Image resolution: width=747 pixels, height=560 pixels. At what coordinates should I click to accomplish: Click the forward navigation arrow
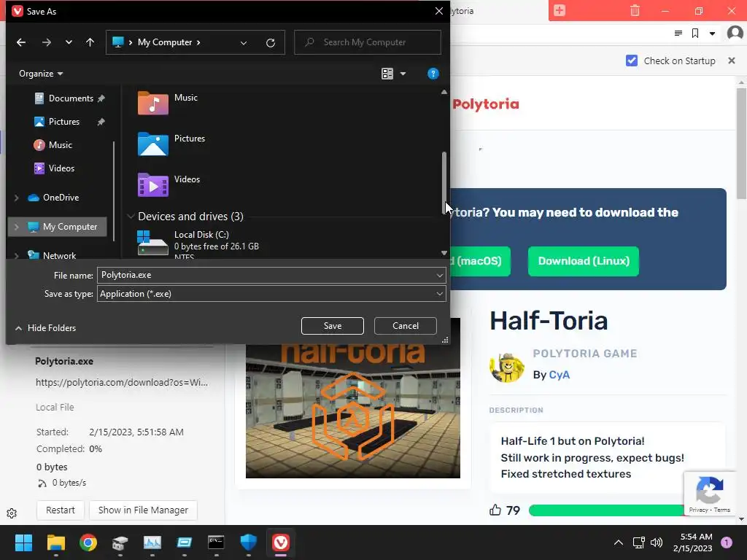pos(46,42)
